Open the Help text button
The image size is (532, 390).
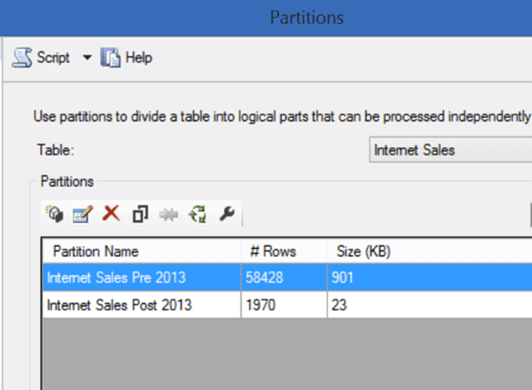click(139, 57)
